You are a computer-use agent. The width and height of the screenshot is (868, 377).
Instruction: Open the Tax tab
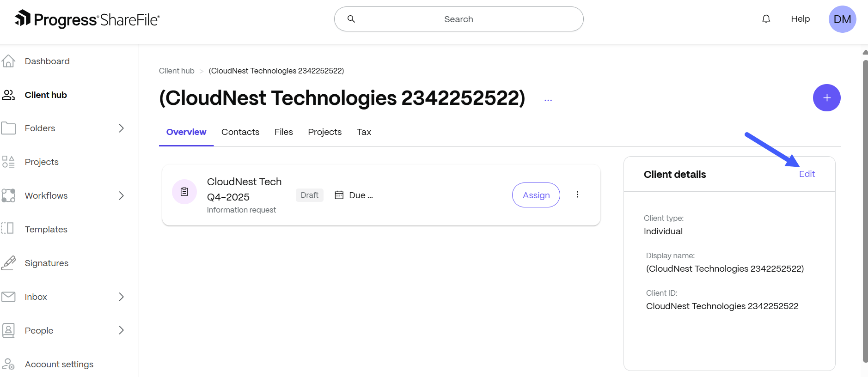point(364,132)
